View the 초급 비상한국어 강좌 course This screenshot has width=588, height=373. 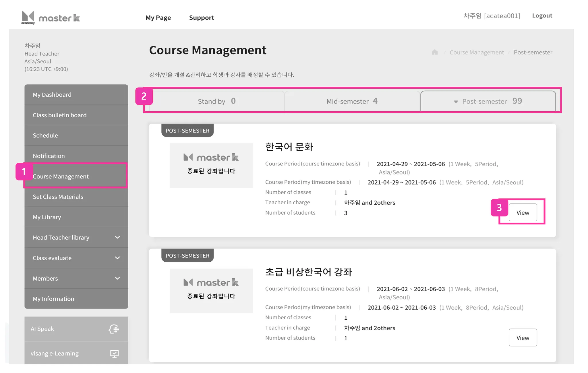523,338
